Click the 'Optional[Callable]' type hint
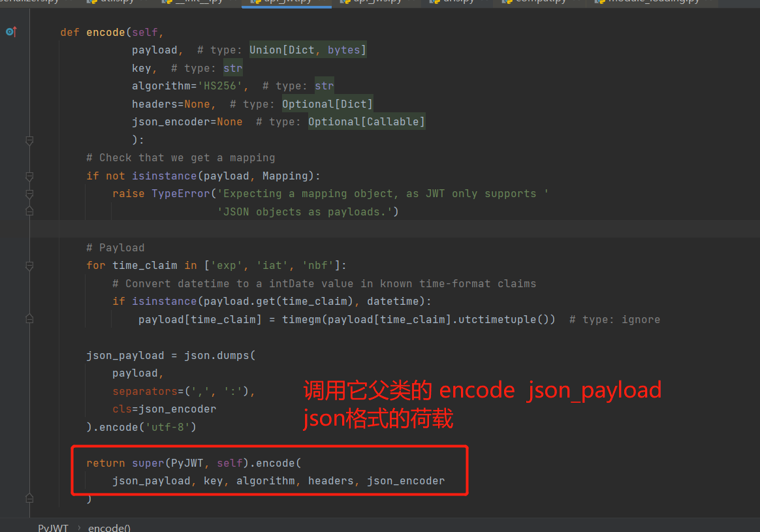This screenshot has width=760, height=532. [x=366, y=121]
